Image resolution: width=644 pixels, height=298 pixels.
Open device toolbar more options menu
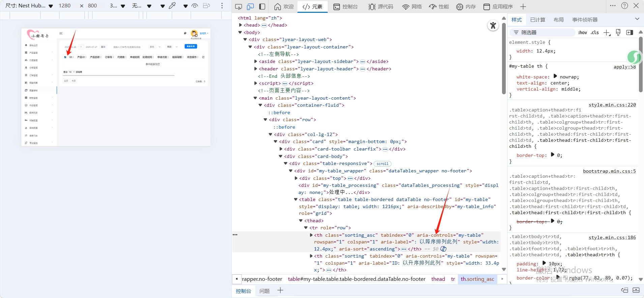[222, 6]
